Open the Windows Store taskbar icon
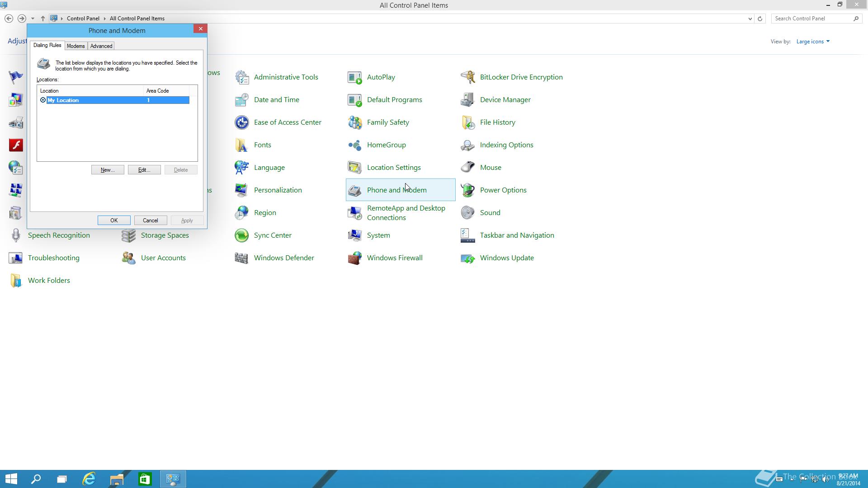The image size is (868, 488). coord(145,479)
